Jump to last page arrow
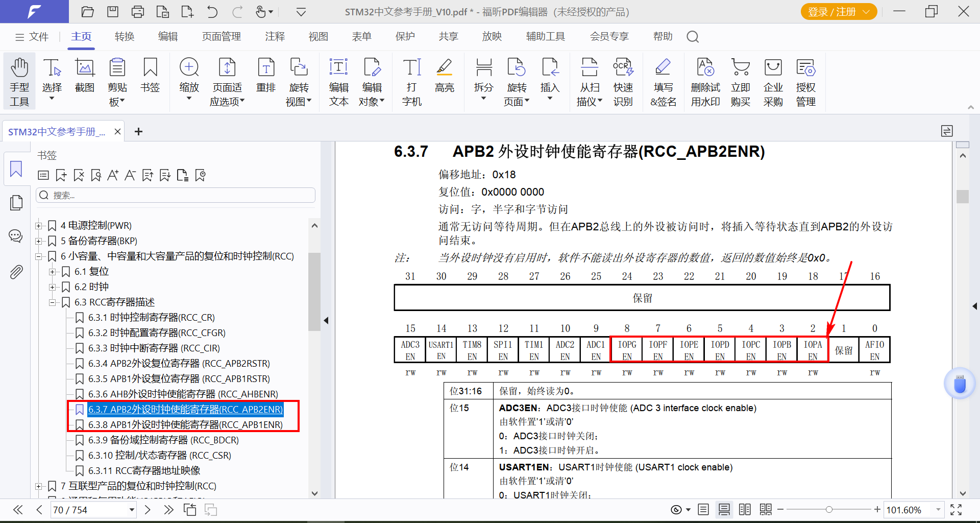The height and width of the screenshot is (523, 980). pyautogui.click(x=168, y=510)
